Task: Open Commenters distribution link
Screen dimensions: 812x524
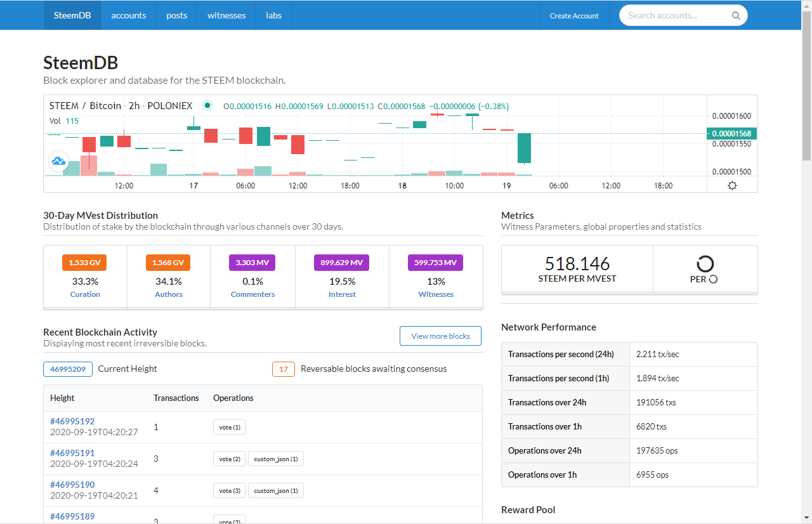Action: (x=252, y=294)
